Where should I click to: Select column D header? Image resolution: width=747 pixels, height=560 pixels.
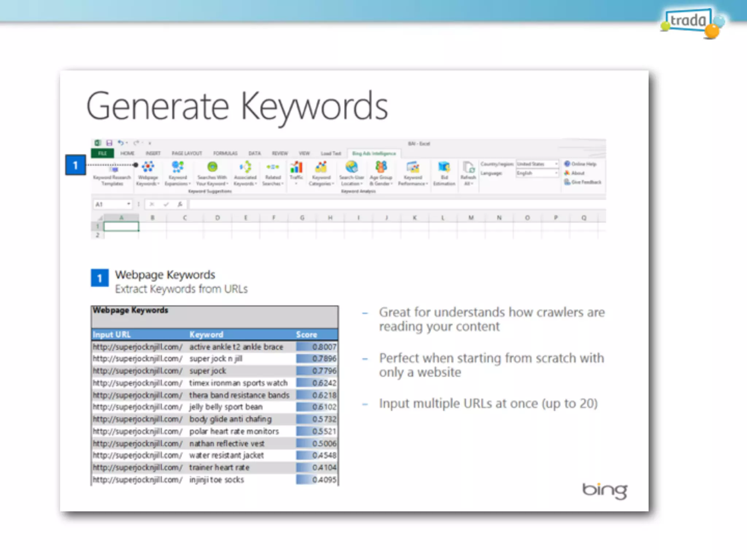(217, 218)
